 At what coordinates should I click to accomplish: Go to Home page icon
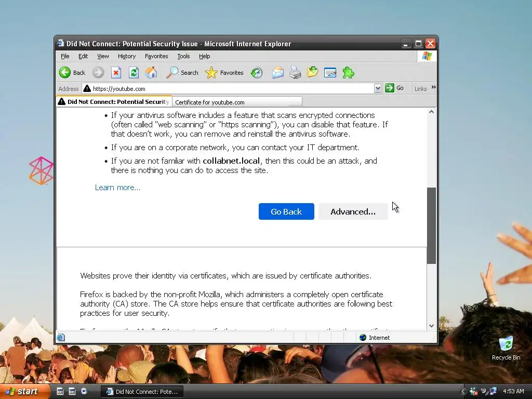[151, 73]
